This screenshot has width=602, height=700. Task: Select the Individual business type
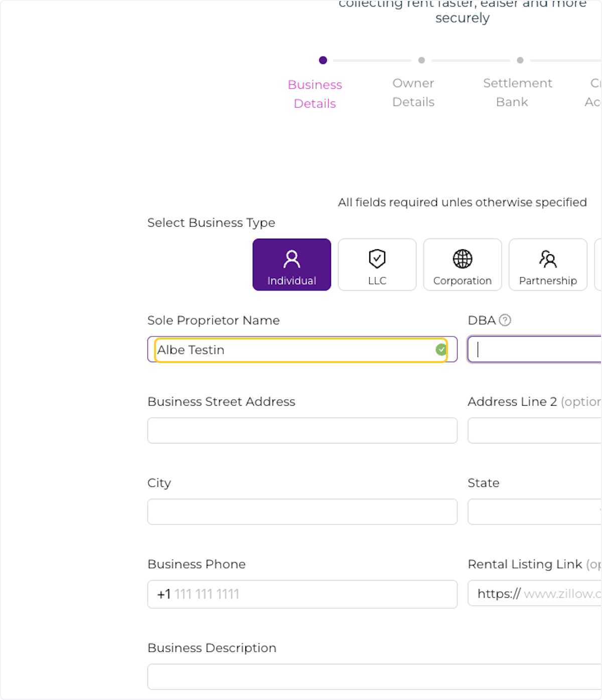click(291, 265)
